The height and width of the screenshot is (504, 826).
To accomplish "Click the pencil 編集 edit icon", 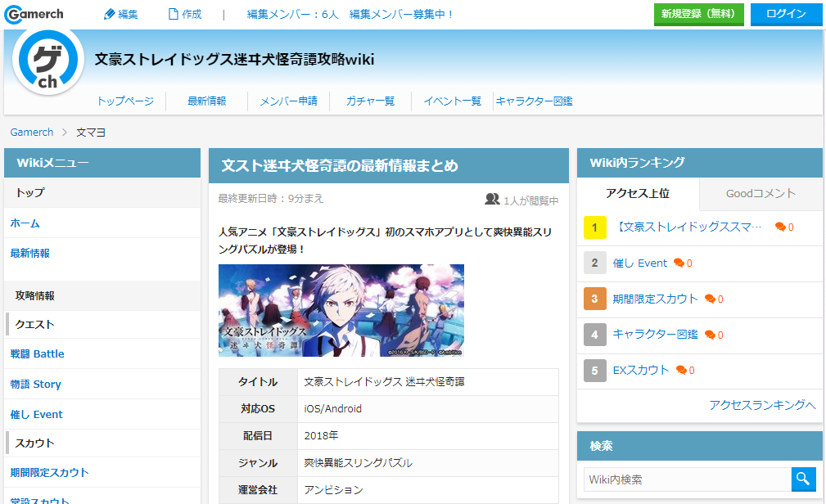I will [x=109, y=14].
